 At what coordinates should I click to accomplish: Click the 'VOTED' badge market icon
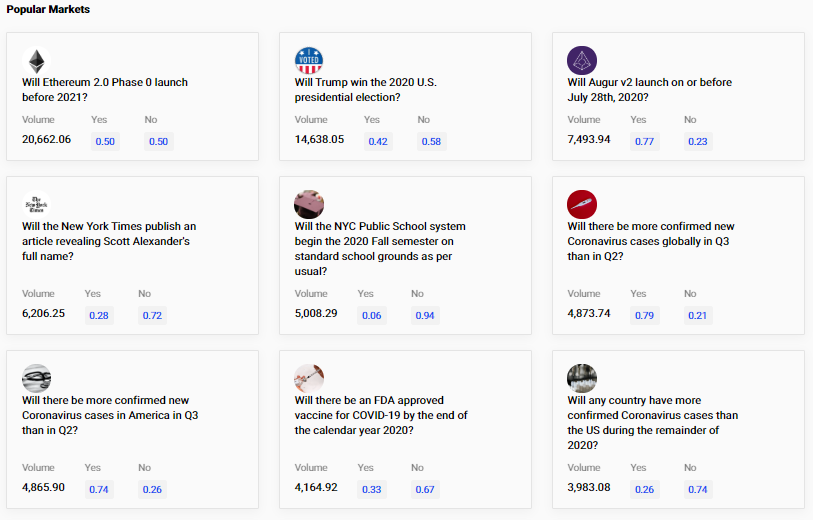click(309, 60)
